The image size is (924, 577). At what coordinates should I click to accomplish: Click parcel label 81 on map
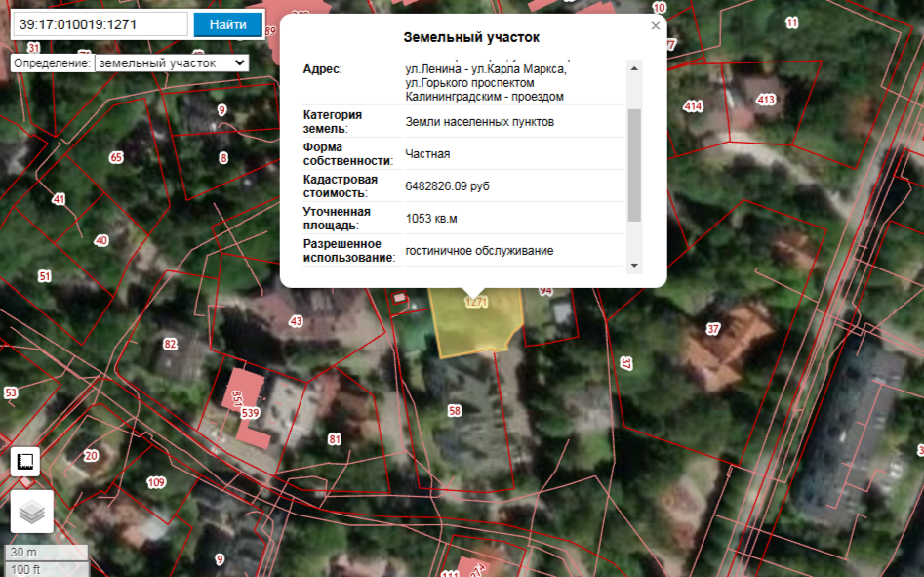(335, 439)
